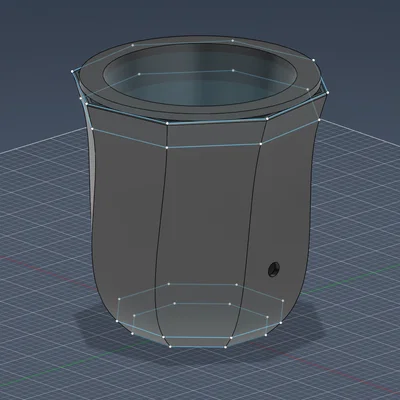
Task: Select the small round hole on vase side
Action: 274,269
